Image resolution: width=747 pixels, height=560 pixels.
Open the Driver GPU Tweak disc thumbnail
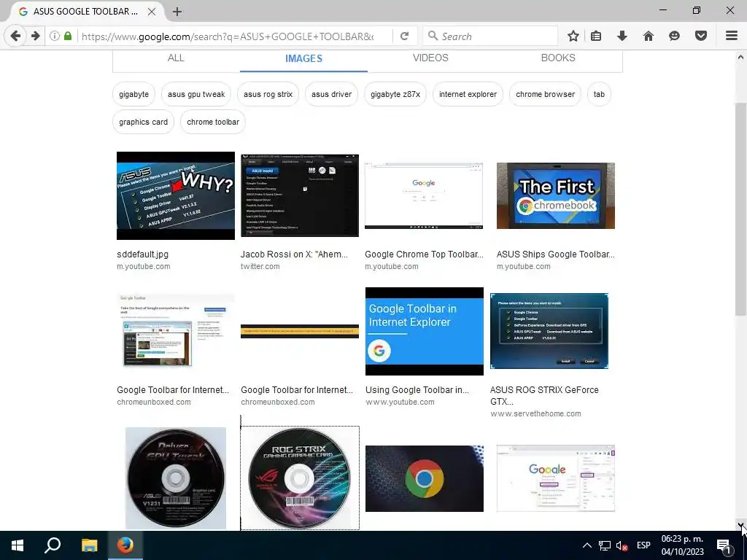176,478
